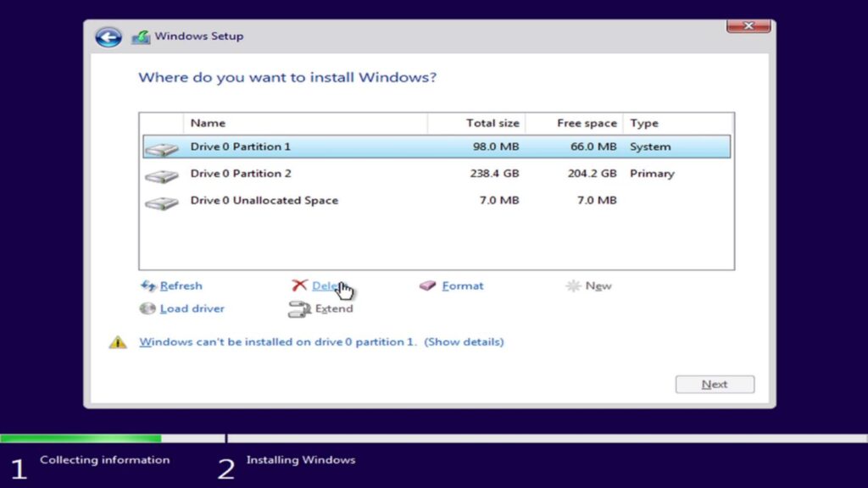Click the red X Delete icon

pos(299,285)
